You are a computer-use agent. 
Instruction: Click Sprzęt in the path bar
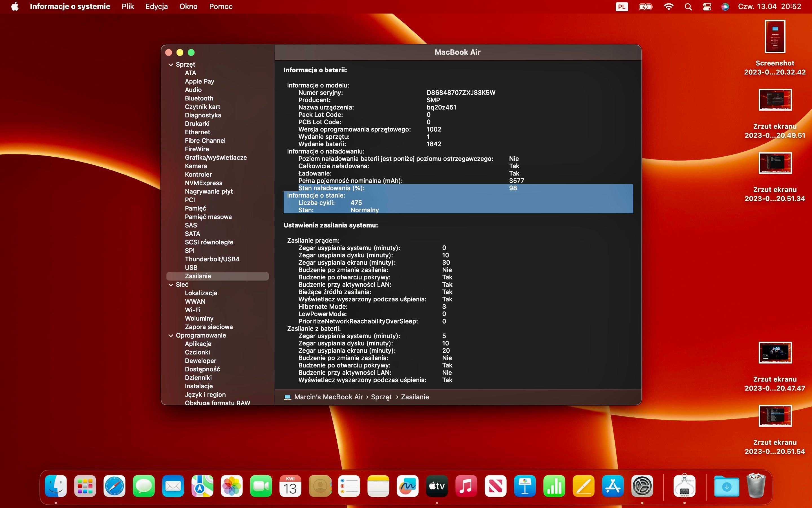click(x=381, y=397)
